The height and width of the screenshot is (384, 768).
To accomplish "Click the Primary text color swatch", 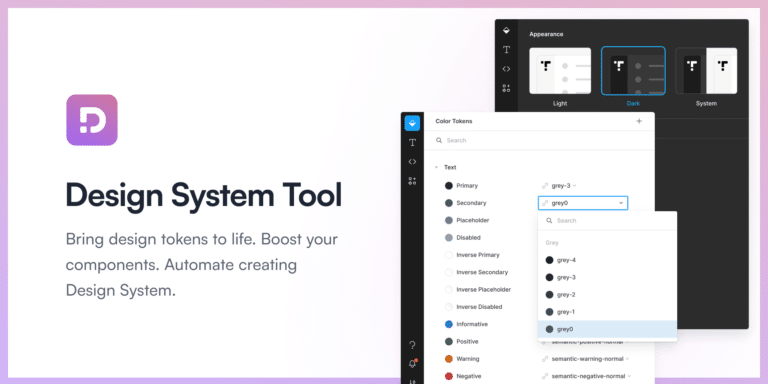I will coord(449,186).
